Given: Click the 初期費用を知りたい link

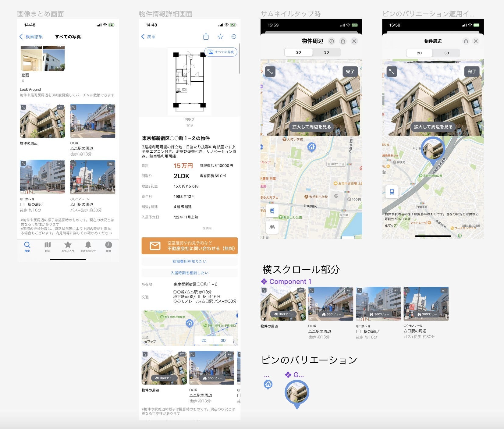Looking at the screenshot, I should pos(190,261).
